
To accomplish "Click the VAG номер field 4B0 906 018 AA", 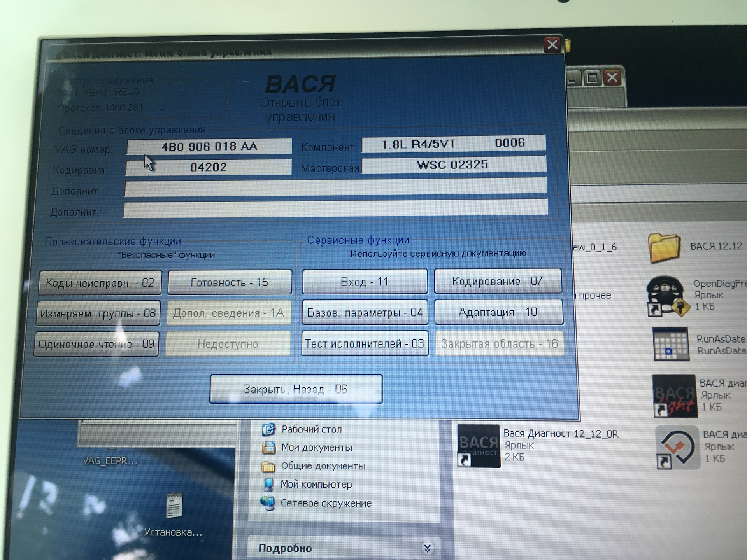I will click(x=209, y=146).
